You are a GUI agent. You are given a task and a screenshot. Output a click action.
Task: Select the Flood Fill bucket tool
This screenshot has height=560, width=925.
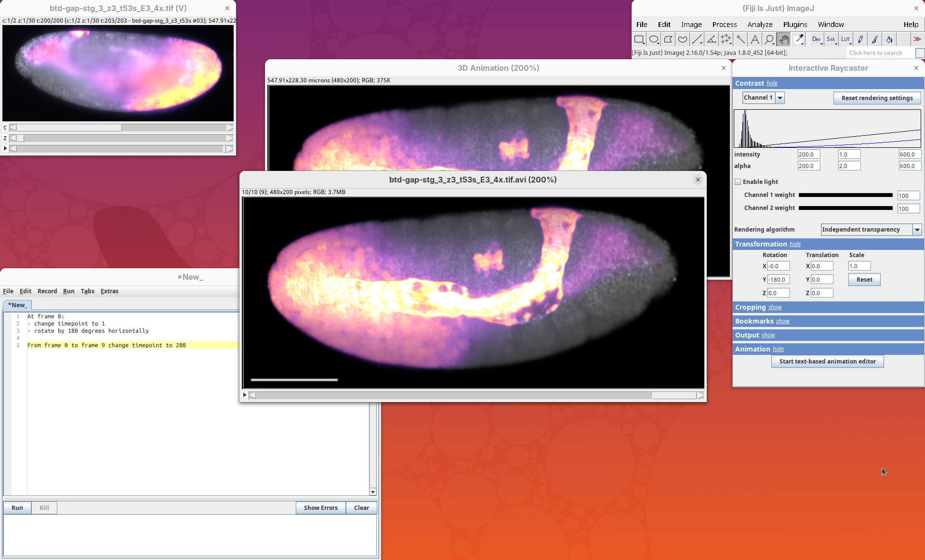889,39
